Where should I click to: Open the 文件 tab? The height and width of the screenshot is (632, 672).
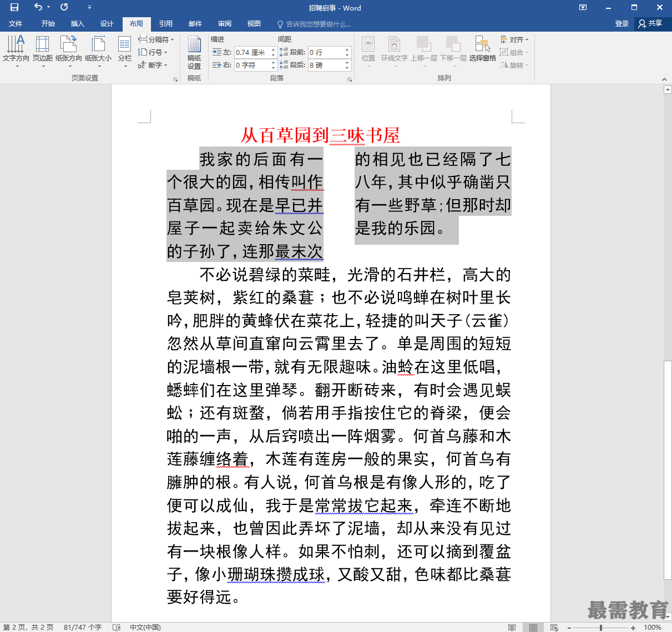click(16, 24)
